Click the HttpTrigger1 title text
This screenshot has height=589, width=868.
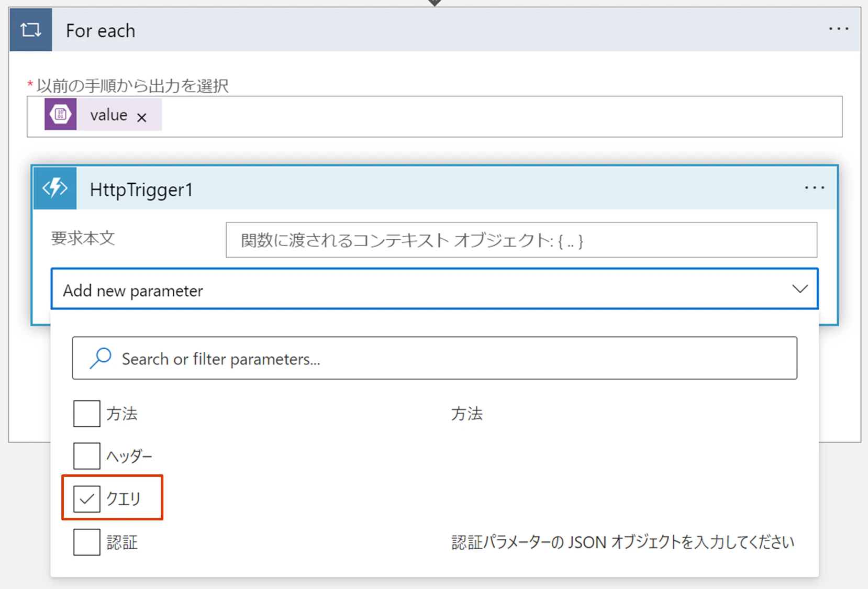coord(141,190)
